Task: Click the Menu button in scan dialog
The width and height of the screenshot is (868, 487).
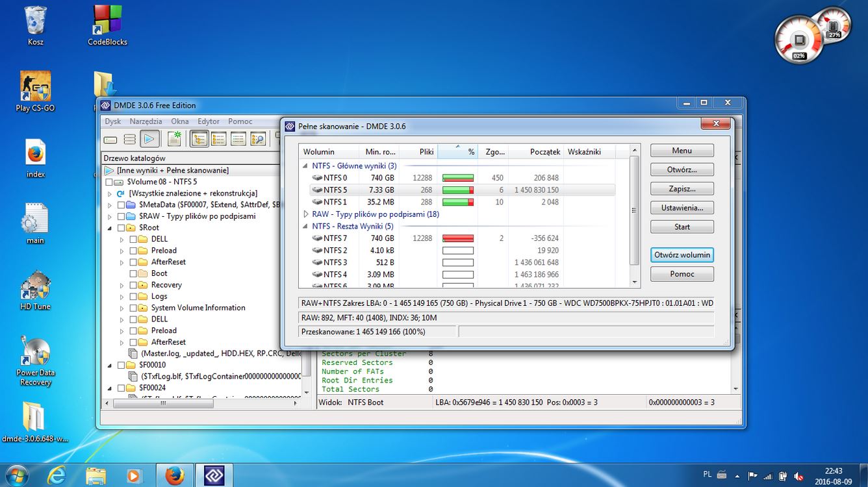Action: pos(682,151)
